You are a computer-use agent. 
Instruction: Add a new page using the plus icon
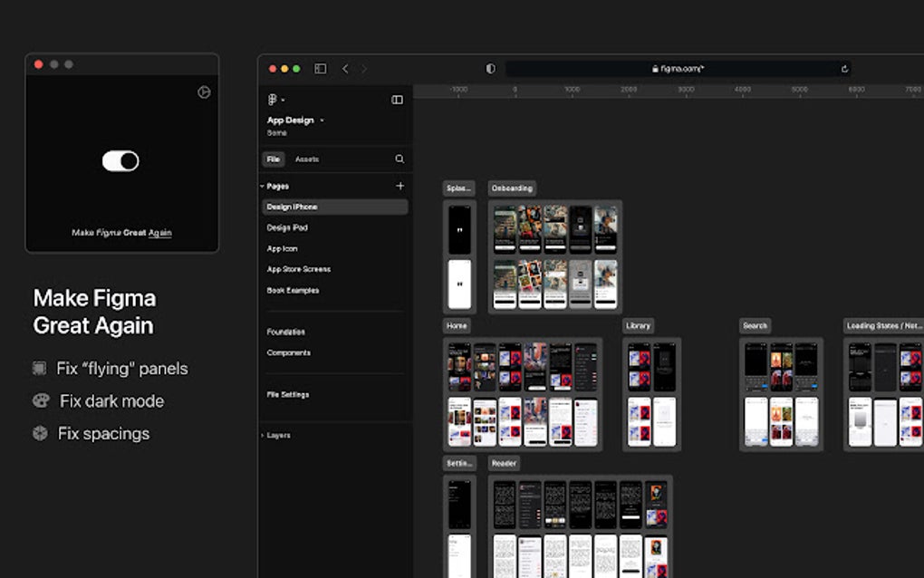(x=400, y=186)
